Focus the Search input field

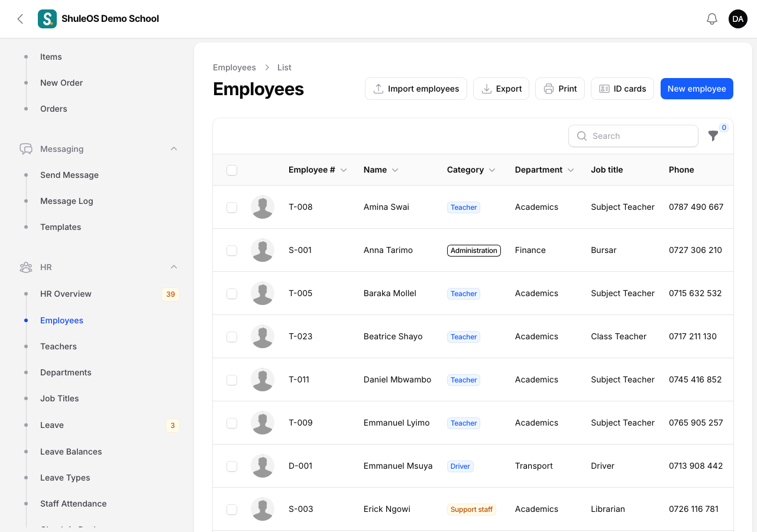[633, 136]
